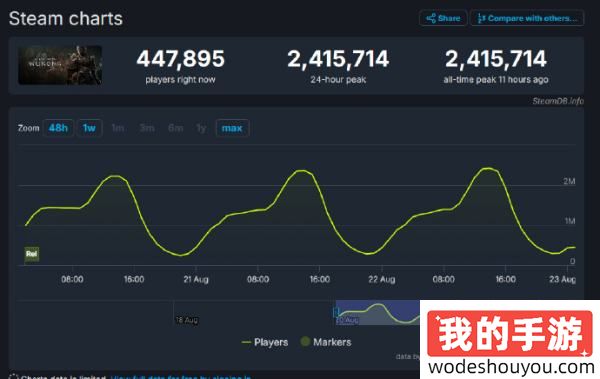Click the Rel release marker on chart
The width and height of the screenshot is (600, 379).
(x=32, y=254)
